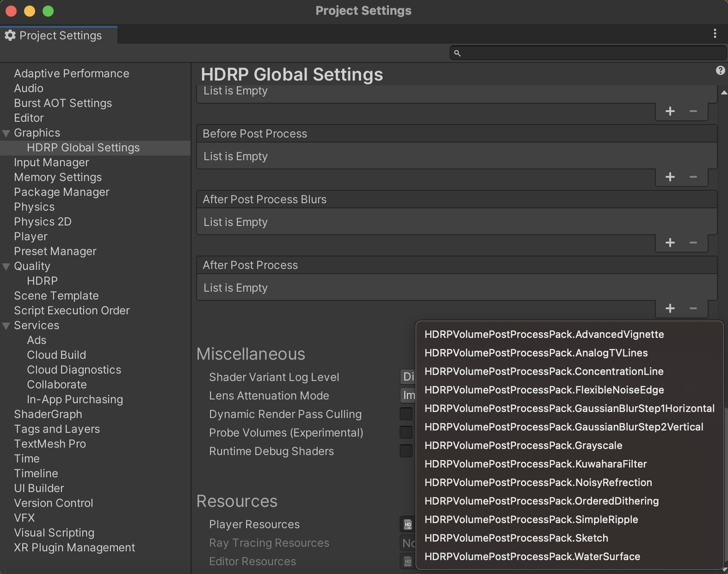Toggle Dynamic Render Pass Culling checkbox
This screenshot has height=574, width=728.
point(406,414)
